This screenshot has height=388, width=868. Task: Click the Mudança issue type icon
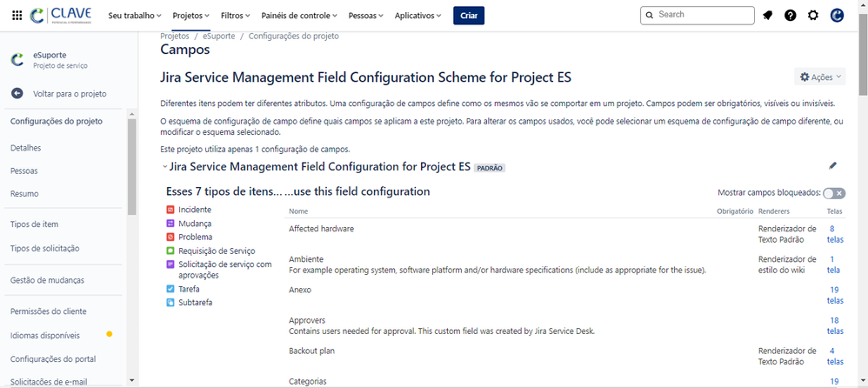pyautogui.click(x=170, y=224)
